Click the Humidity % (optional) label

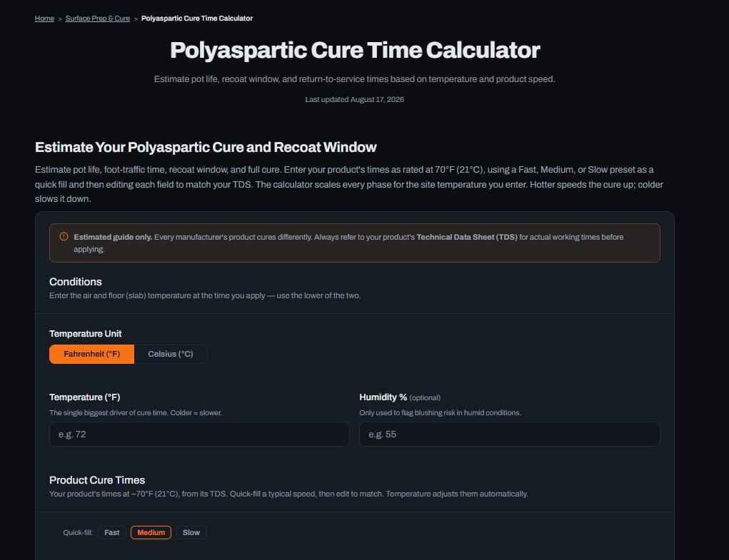click(x=400, y=397)
